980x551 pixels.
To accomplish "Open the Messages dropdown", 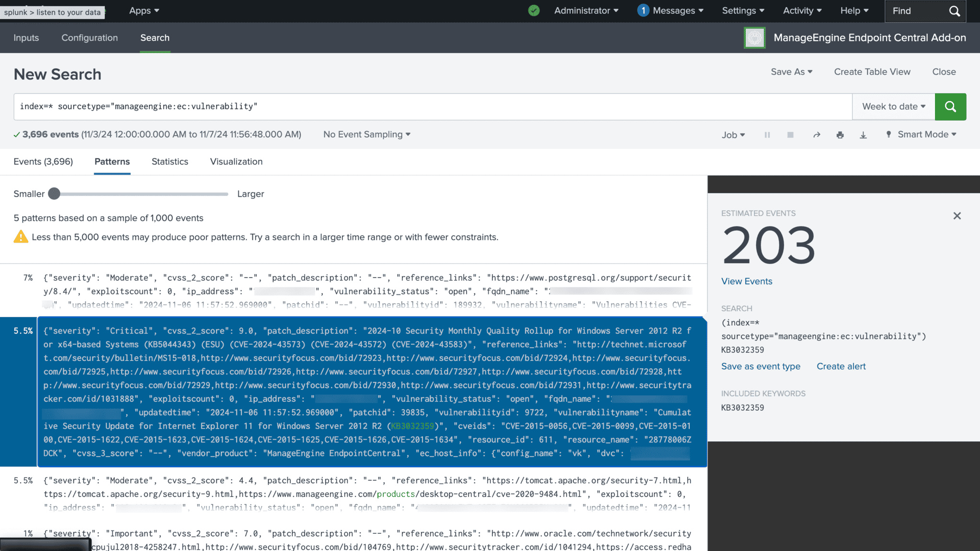I will click(x=678, y=11).
